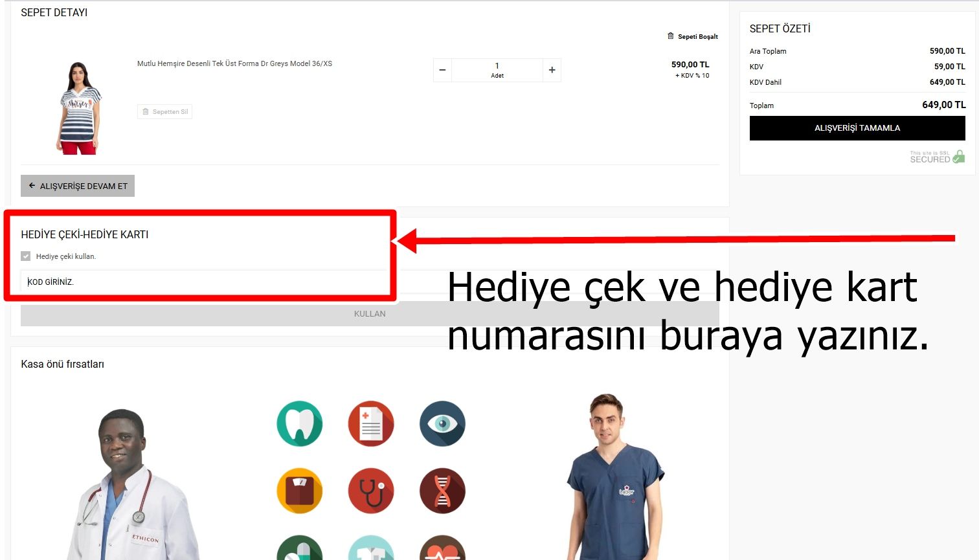The width and height of the screenshot is (979, 560).
Task: Decrease product quantity with minus button
Action: 442,70
